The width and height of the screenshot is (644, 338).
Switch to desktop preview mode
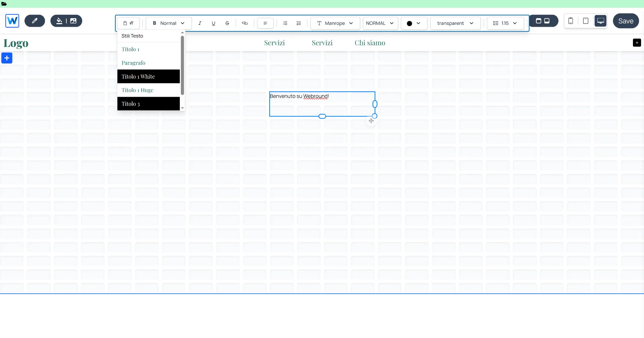(600, 21)
